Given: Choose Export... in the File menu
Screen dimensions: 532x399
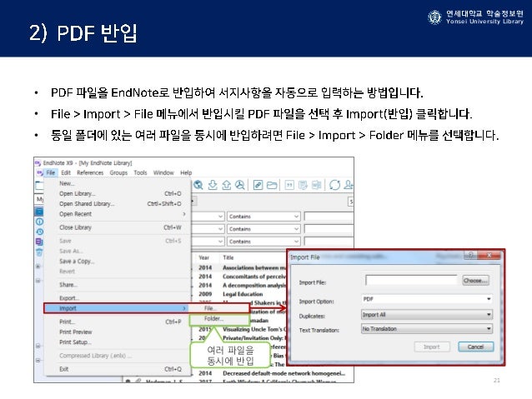Looking at the screenshot, I should pos(118,298).
